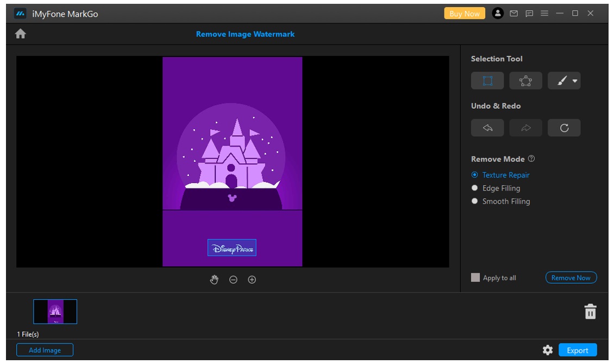Select the polygon lasso selection tool
Screen dimensions: 614x364
(525, 80)
